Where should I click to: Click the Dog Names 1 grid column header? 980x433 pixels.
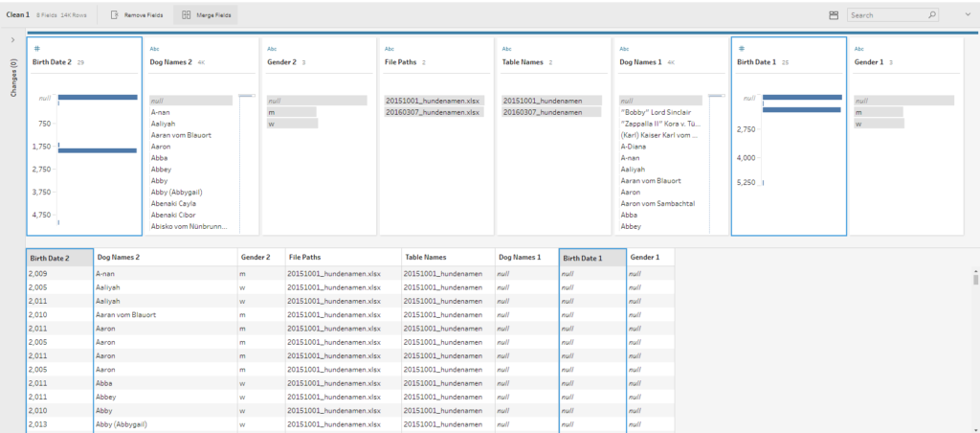click(527, 257)
